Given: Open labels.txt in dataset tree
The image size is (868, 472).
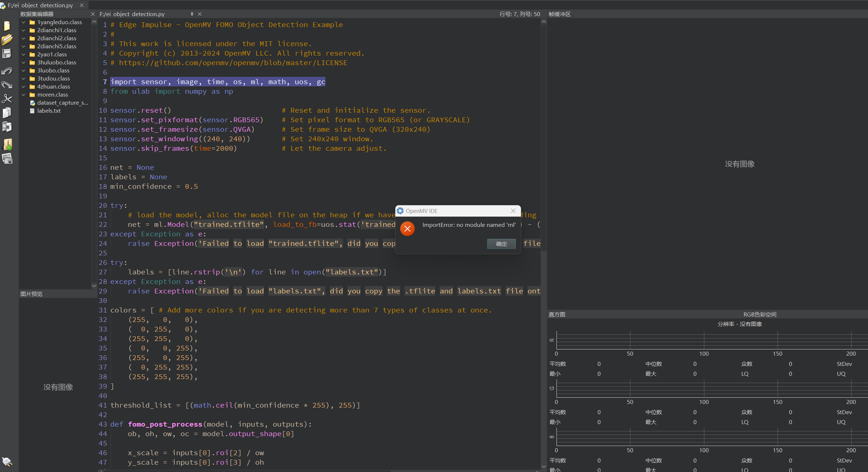Looking at the screenshot, I should 45,111.
